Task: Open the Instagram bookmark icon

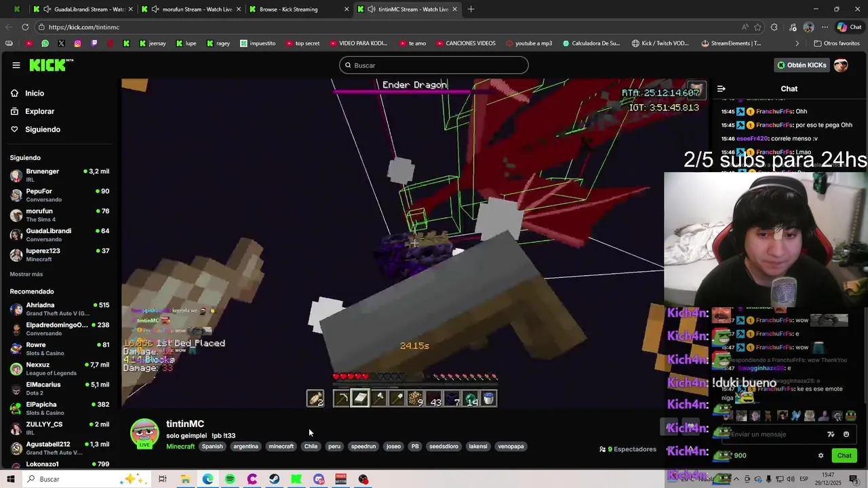Action: [x=77, y=43]
